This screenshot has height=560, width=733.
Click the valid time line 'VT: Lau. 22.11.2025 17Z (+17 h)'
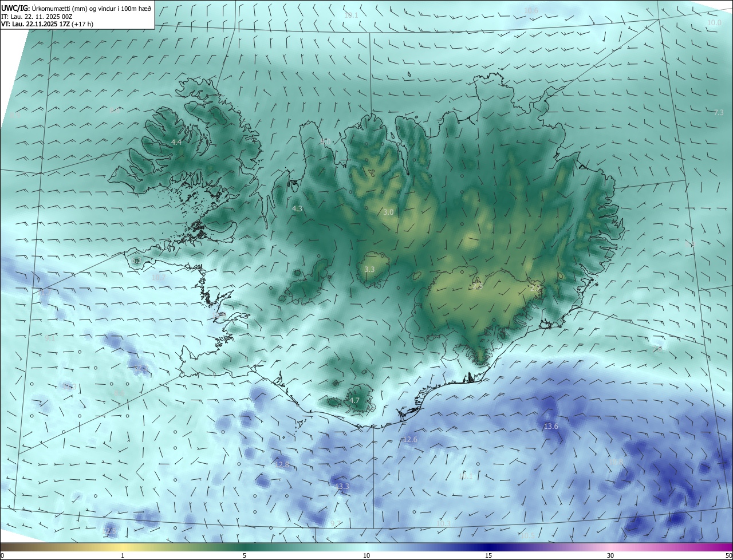(x=47, y=24)
